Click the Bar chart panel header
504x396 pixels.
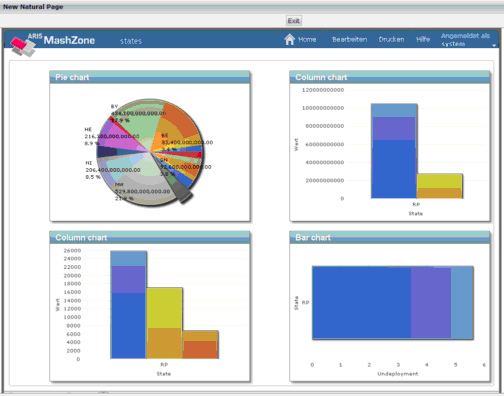pyautogui.click(x=390, y=237)
